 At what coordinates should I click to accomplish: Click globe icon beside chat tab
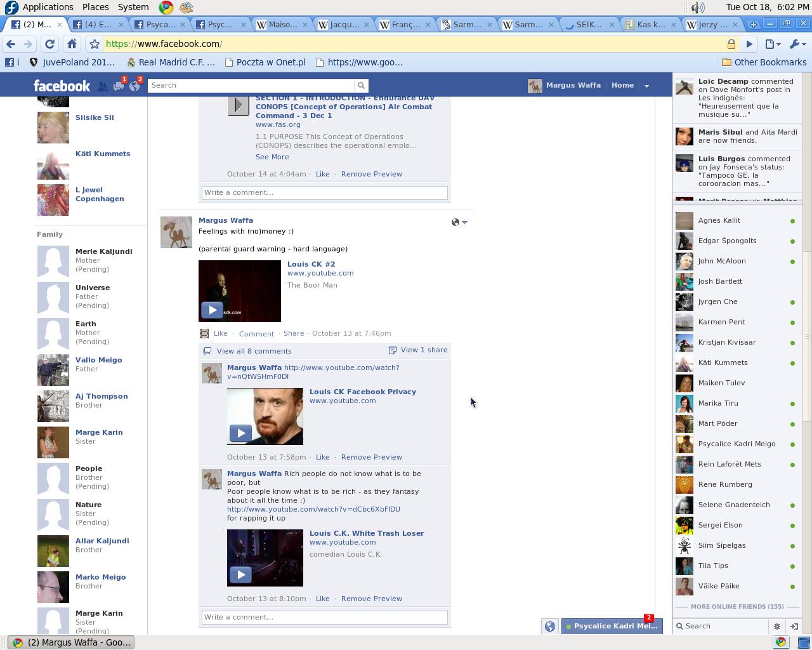[550, 626]
